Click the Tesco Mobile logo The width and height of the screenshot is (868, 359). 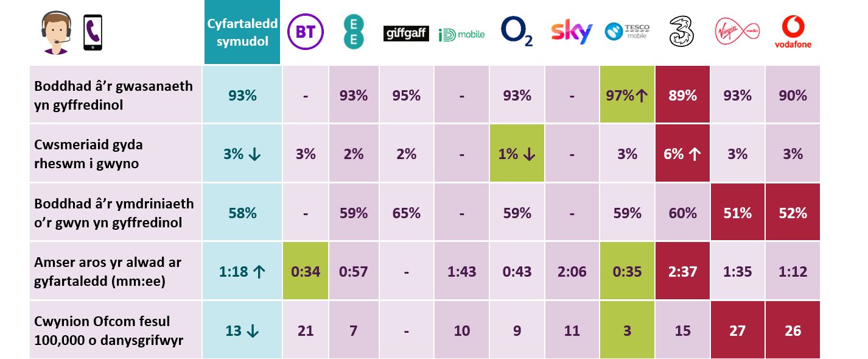pyautogui.click(x=627, y=32)
